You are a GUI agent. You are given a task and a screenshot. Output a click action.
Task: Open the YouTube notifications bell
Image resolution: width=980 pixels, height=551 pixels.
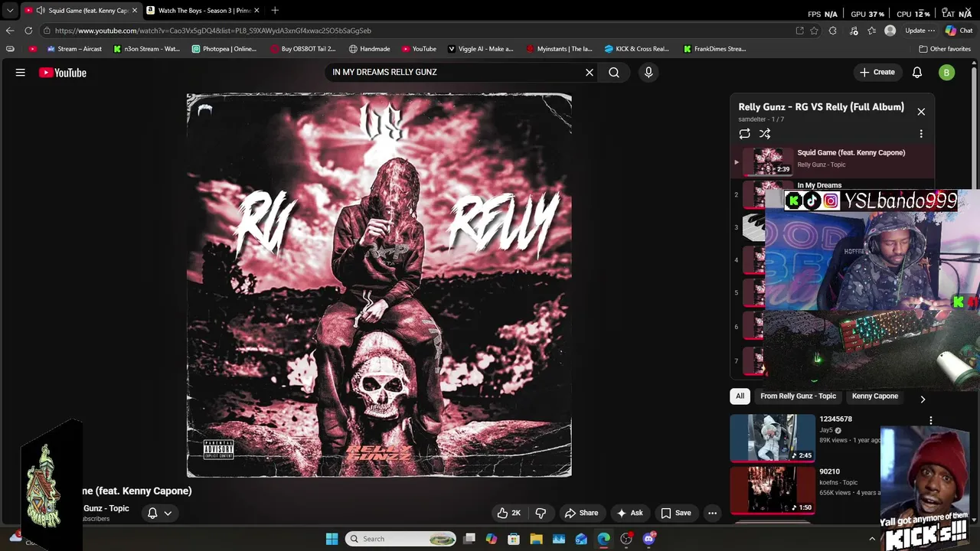click(x=917, y=73)
